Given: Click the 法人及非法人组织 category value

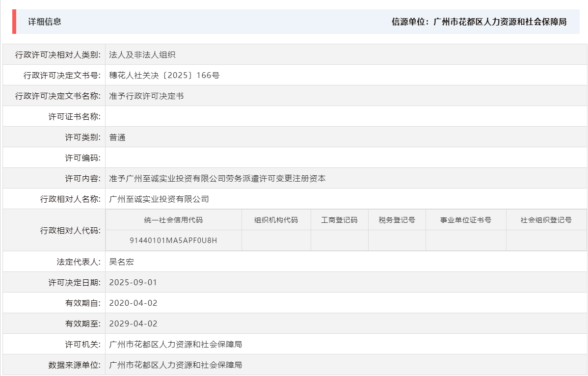Looking at the screenshot, I should point(142,54).
